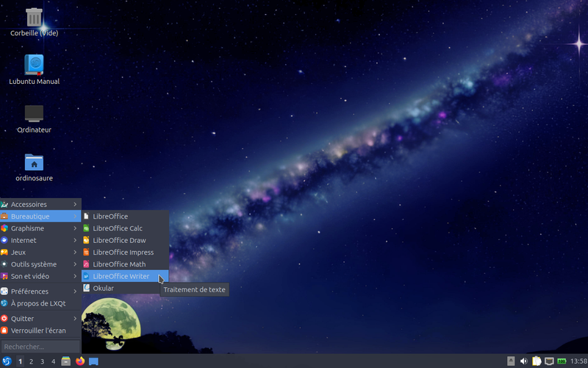Click the volume speaker tray icon
Screen dimensions: 588x368
pyautogui.click(x=524, y=361)
